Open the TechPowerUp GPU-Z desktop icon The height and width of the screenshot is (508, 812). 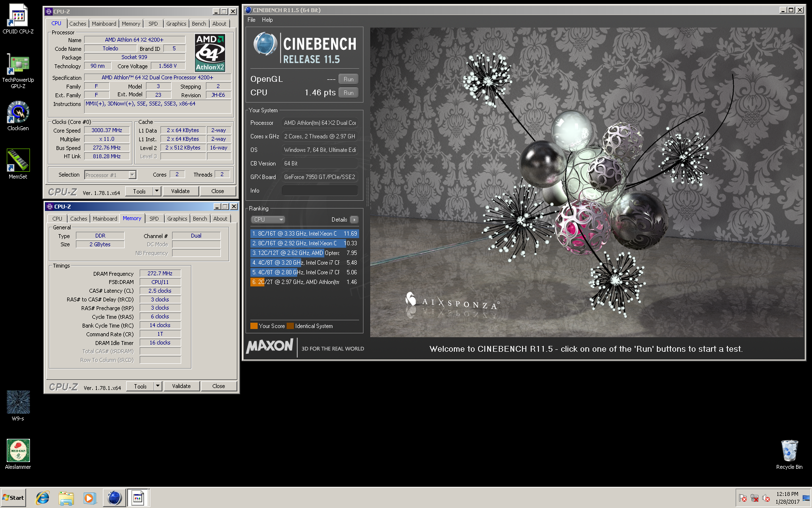pos(18,71)
